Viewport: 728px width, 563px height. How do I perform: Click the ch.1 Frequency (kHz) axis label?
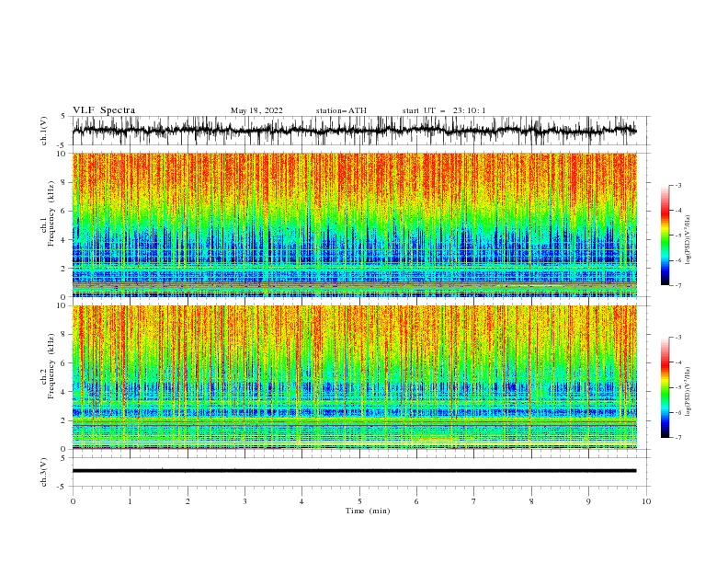point(48,213)
